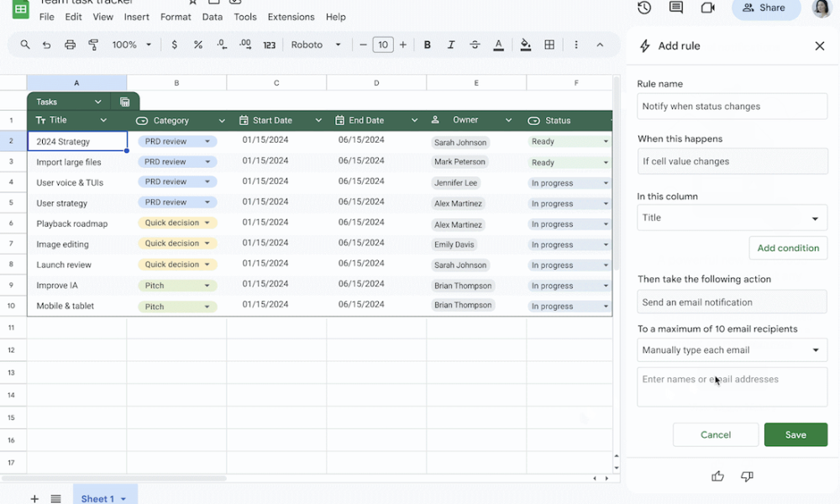Open the borders tool
Image resolution: width=840 pixels, height=504 pixels.
tap(549, 45)
